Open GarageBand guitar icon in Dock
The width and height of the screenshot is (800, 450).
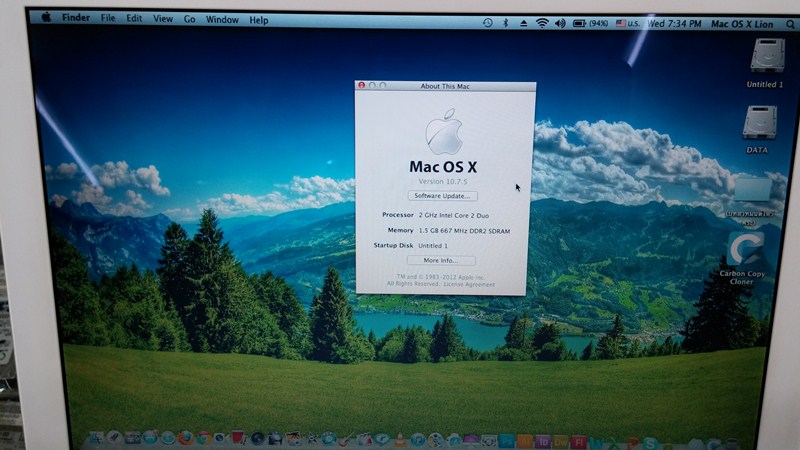pos(346,439)
